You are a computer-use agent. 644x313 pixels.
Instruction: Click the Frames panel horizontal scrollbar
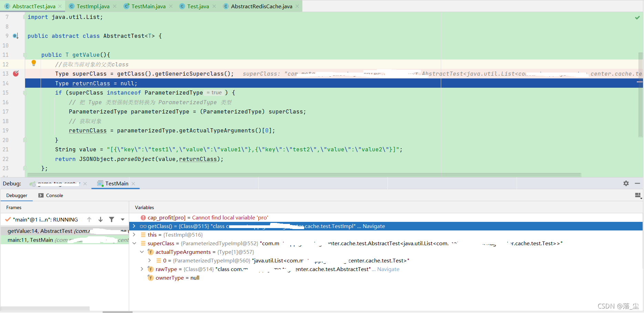tap(45, 308)
